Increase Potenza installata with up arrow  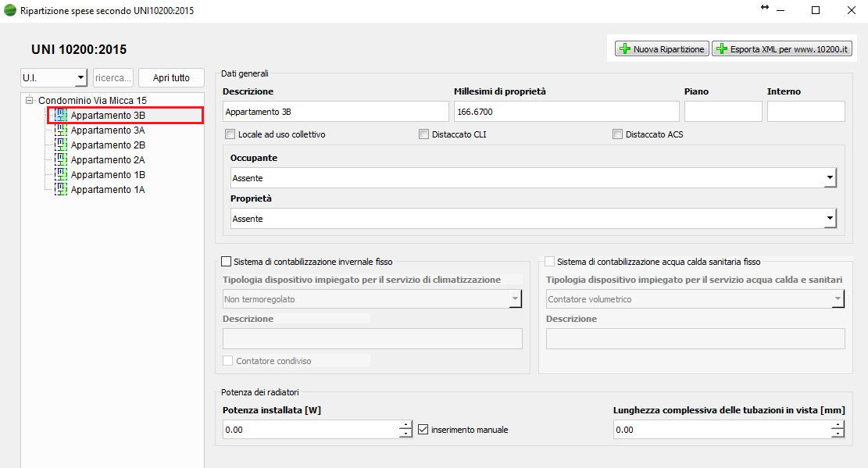[405, 425]
